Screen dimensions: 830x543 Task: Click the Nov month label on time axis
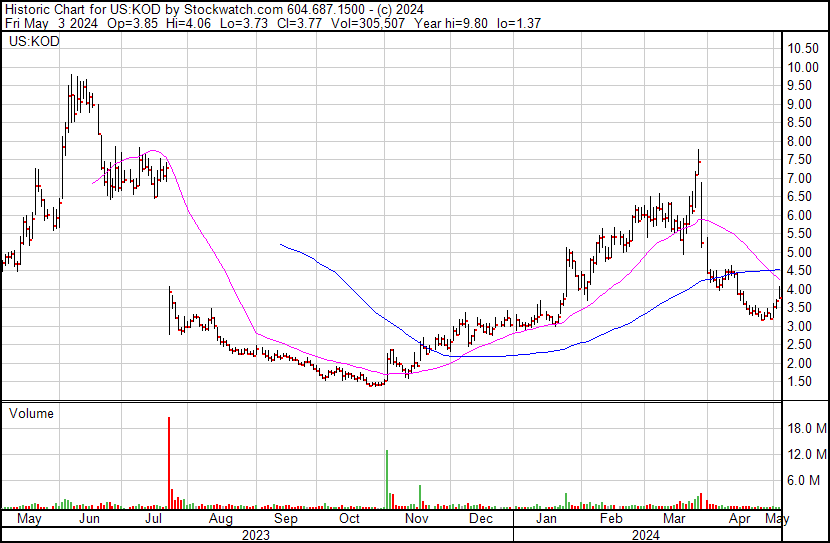click(417, 519)
